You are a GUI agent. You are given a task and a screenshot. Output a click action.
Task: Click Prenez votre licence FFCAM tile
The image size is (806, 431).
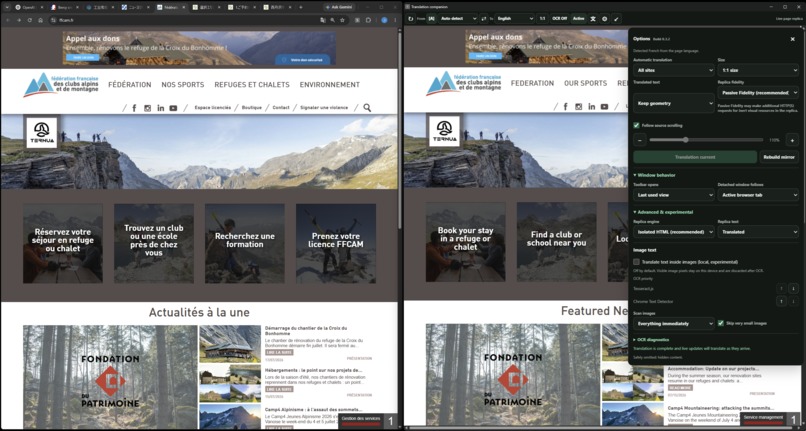click(336, 243)
